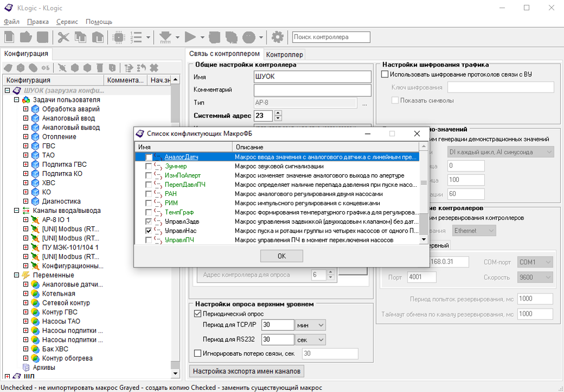This screenshot has width=564, height=392.
Task: Check the Зуммер macro checkbox
Action: [148, 166]
